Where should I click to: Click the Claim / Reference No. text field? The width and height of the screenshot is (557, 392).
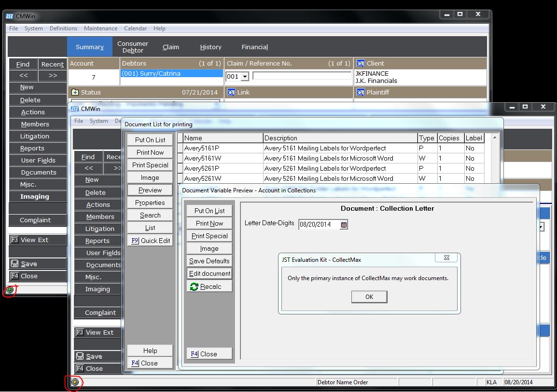pyautogui.click(x=302, y=76)
